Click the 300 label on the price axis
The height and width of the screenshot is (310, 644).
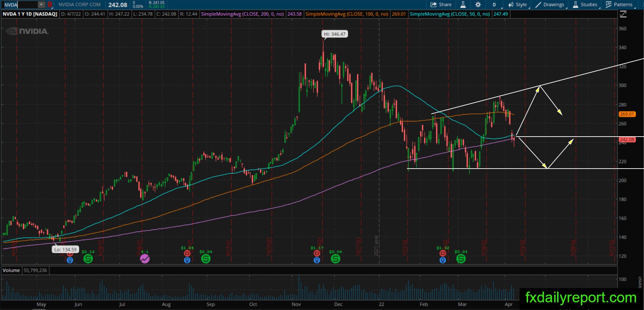[622, 85]
